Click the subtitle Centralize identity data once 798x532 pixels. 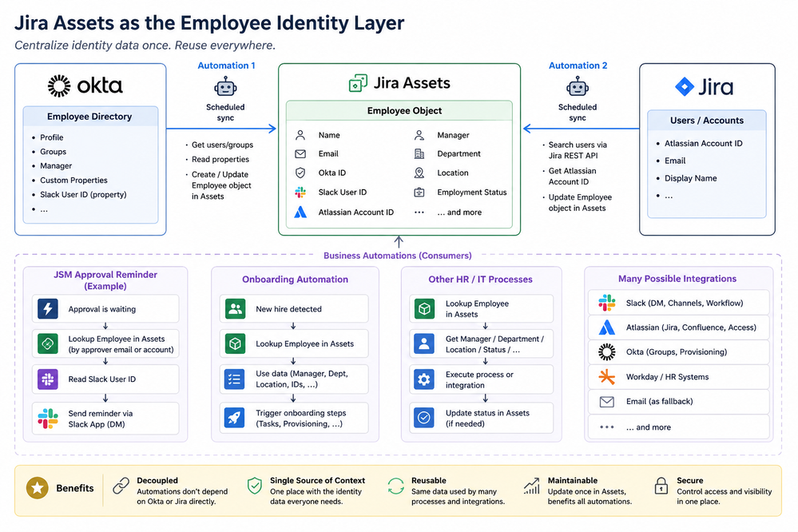point(92,46)
